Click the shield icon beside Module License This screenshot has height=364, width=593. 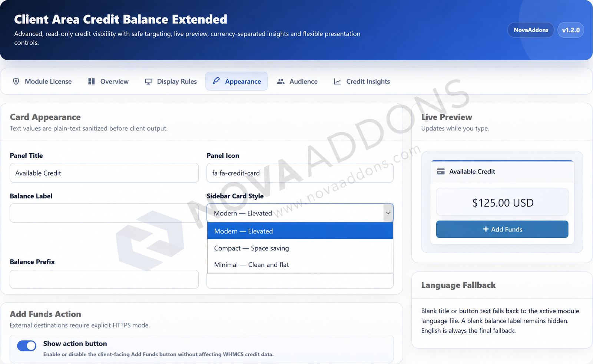[x=16, y=81]
